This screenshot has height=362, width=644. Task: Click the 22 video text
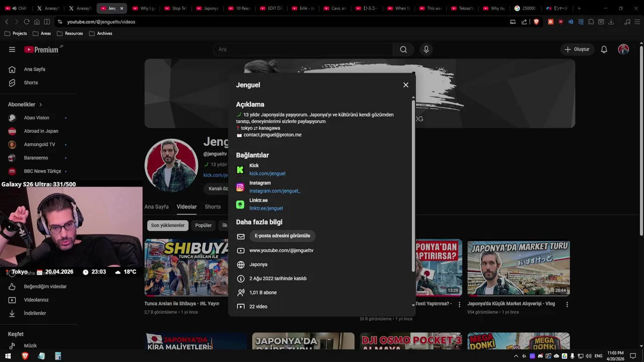(258, 307)
